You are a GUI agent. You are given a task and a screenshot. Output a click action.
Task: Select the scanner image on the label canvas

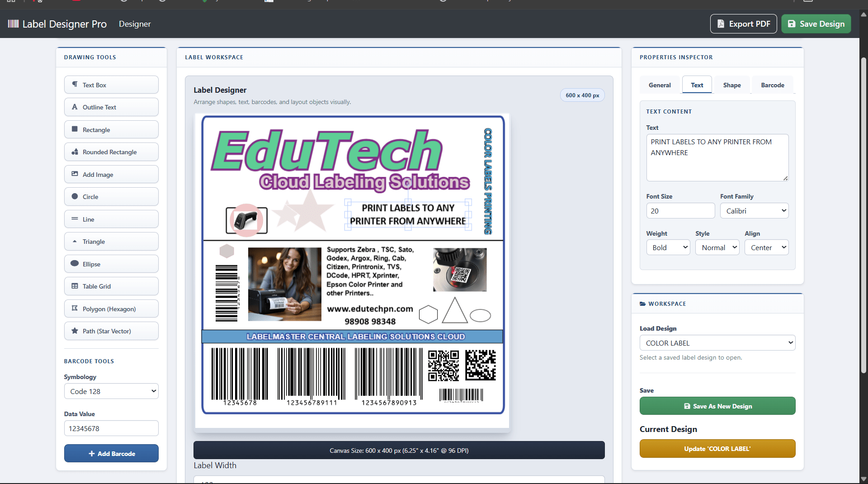tap(247, 220)
